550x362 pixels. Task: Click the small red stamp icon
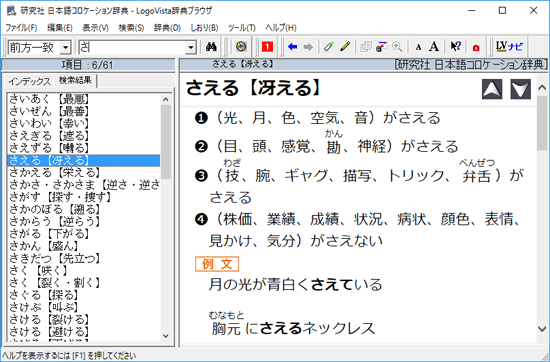pos(476,48)
